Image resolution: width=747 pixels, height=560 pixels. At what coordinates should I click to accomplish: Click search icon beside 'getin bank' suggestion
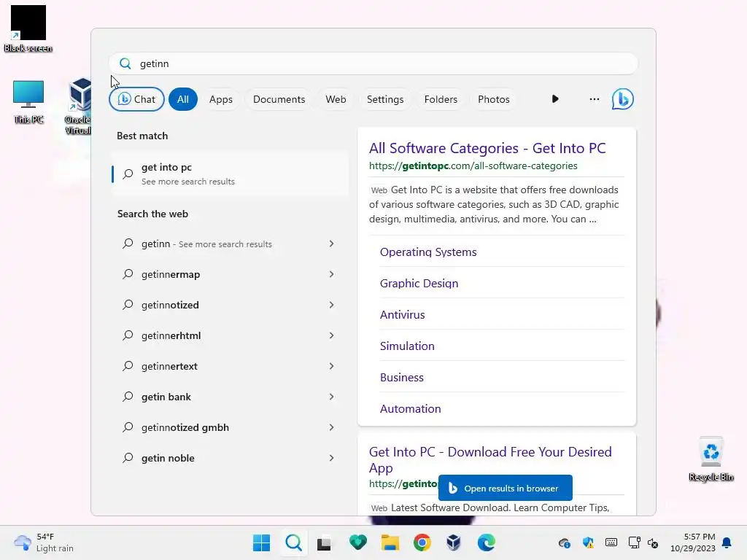(x=128, y=397)
